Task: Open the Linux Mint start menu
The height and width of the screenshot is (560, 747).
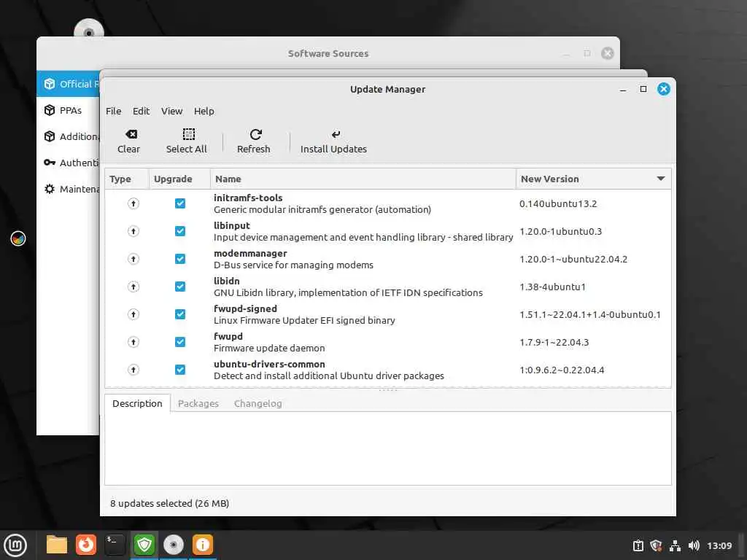Action: pos(15,545)
